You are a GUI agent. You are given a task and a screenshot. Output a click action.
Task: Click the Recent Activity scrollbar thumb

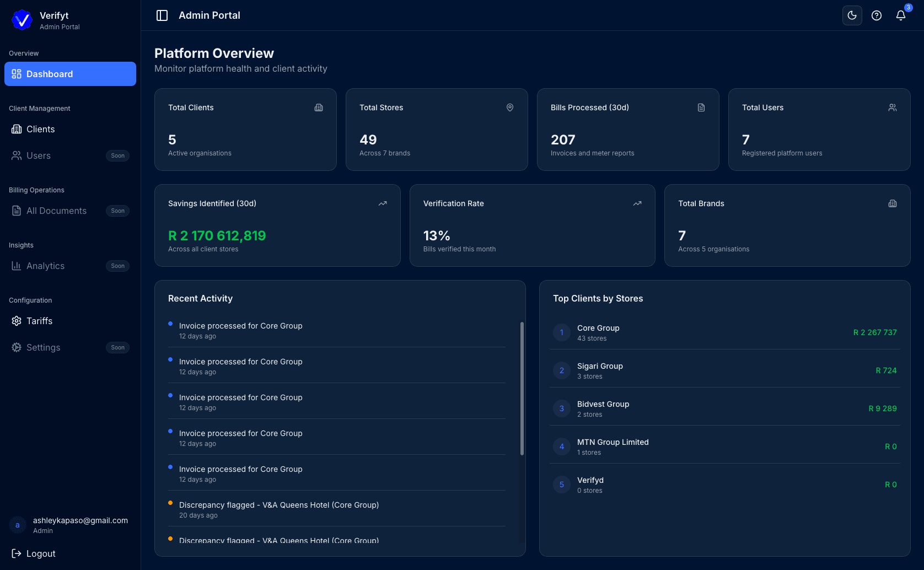click(x=522, y=389)
